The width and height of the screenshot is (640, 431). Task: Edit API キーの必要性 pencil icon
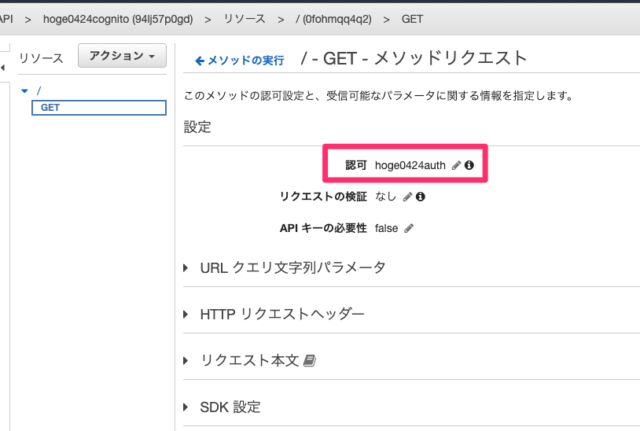pyautogui.click(x=409, y=228)
